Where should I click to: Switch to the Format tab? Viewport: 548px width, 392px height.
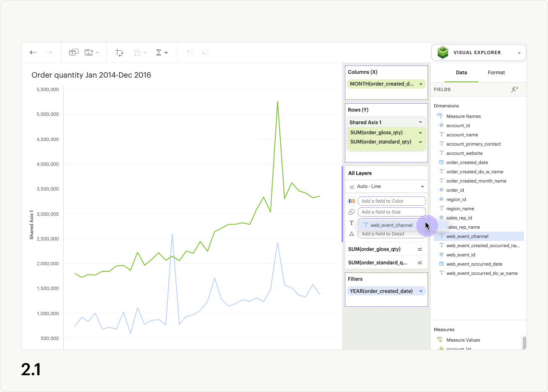coord(496,73)
